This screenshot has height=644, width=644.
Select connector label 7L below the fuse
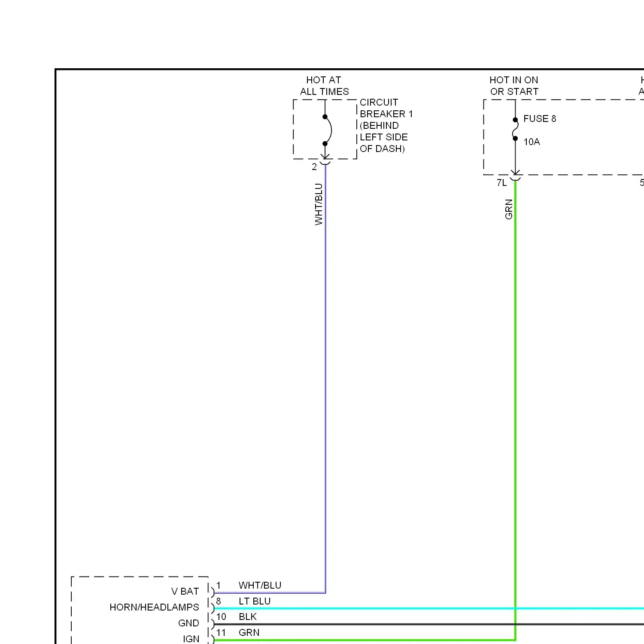coord(501,182)
